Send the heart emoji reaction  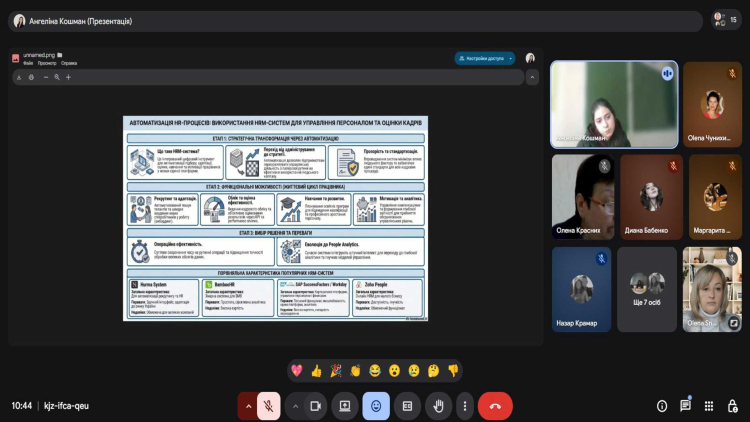coord(297,370)
